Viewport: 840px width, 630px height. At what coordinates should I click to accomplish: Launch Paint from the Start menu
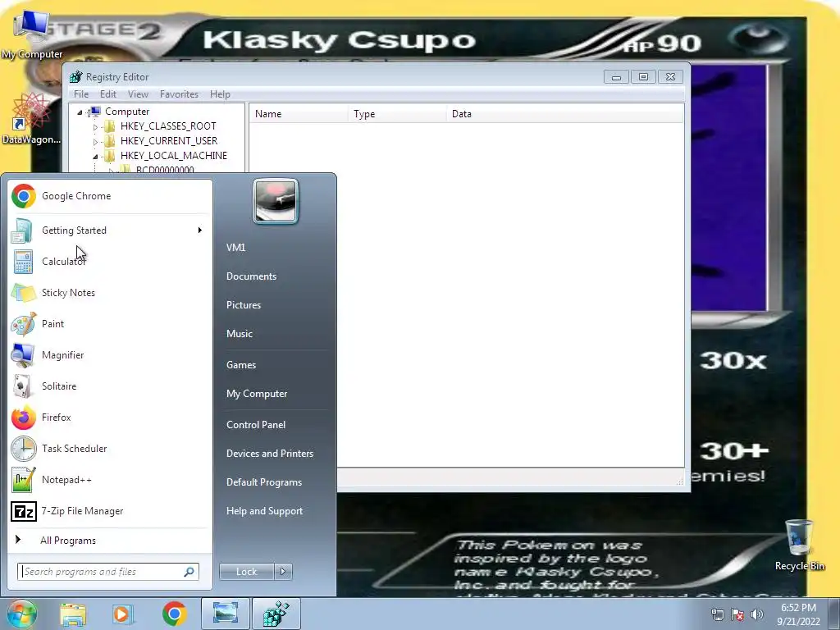tap(110, 324)
